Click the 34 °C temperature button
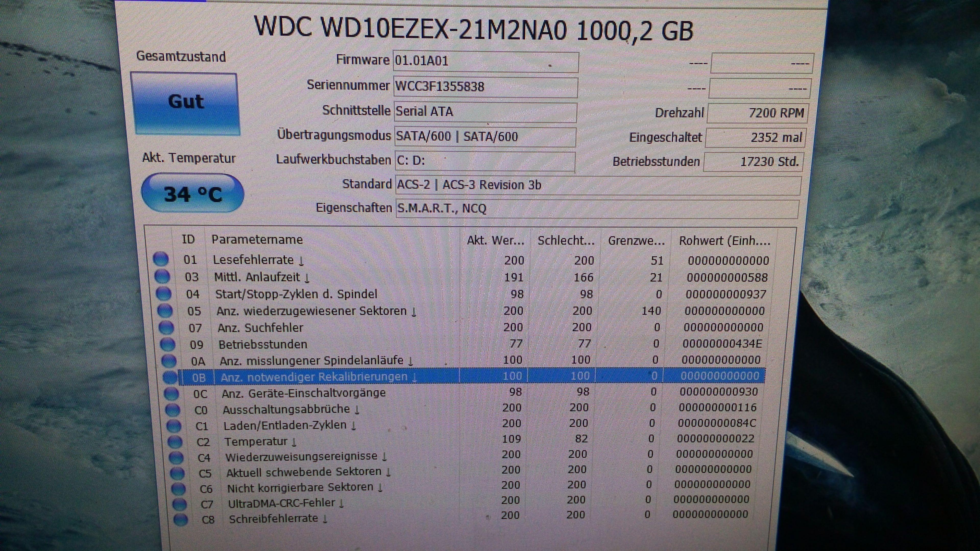Screen dimensions: 980x551 pyautogui.click(x=192, y=194)
